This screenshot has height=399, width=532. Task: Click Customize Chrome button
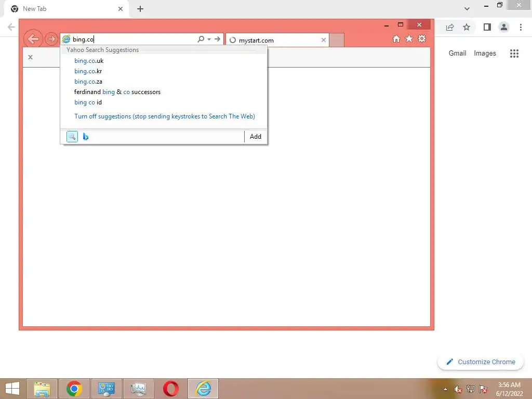click(481, 362)
